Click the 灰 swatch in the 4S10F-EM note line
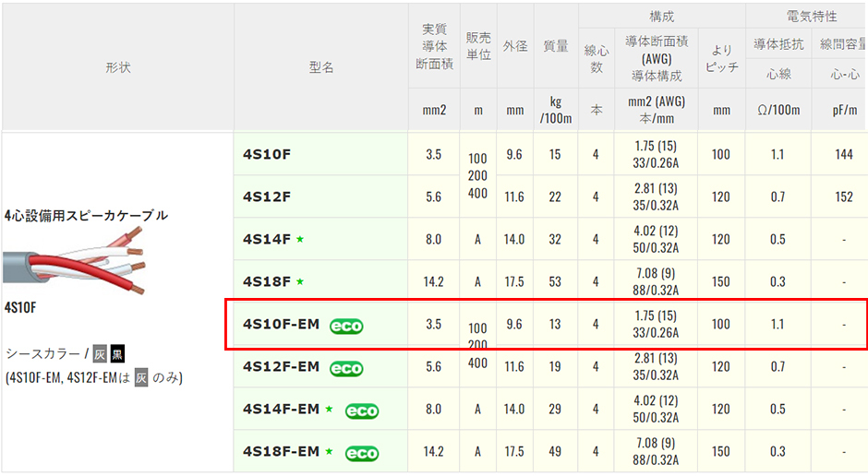The image size is (868, 476). [141, 378]
